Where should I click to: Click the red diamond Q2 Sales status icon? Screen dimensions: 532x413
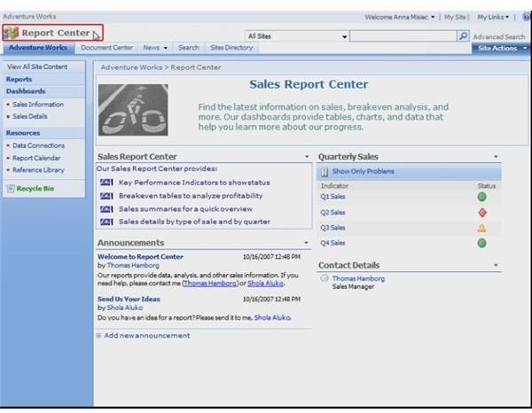(x=482, y=213)
